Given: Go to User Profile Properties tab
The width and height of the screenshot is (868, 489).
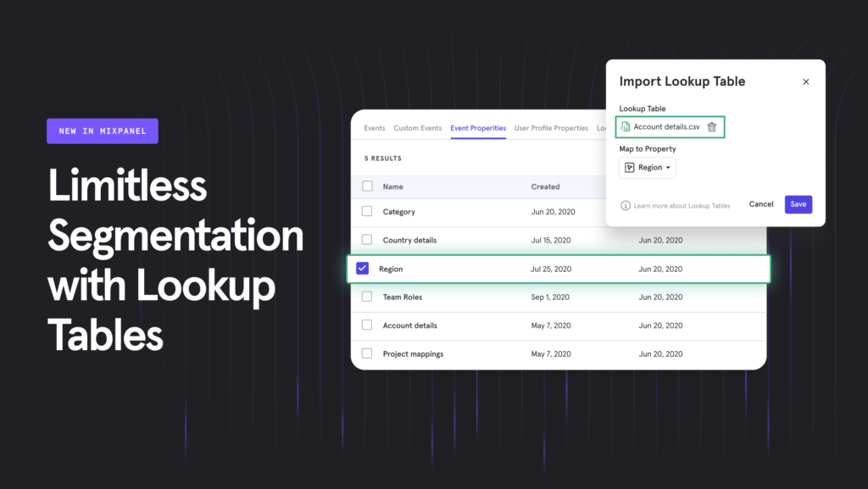Looking at the screenshot, I should (x=551, y=129).
